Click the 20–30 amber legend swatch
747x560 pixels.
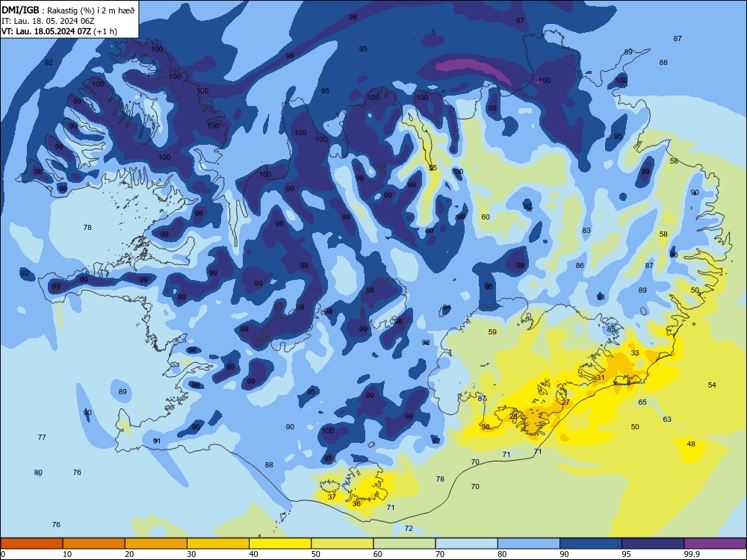coord(156,544)
